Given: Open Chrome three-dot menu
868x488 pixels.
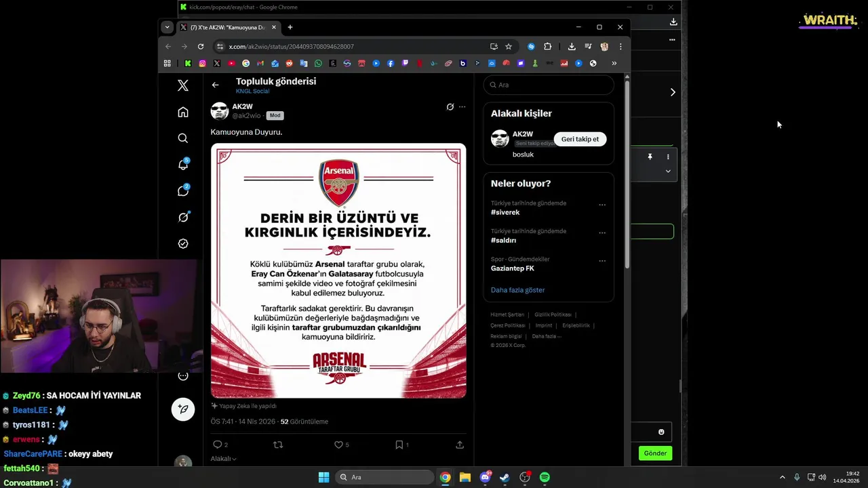Looking at the screenshot, I should (620, 47).
